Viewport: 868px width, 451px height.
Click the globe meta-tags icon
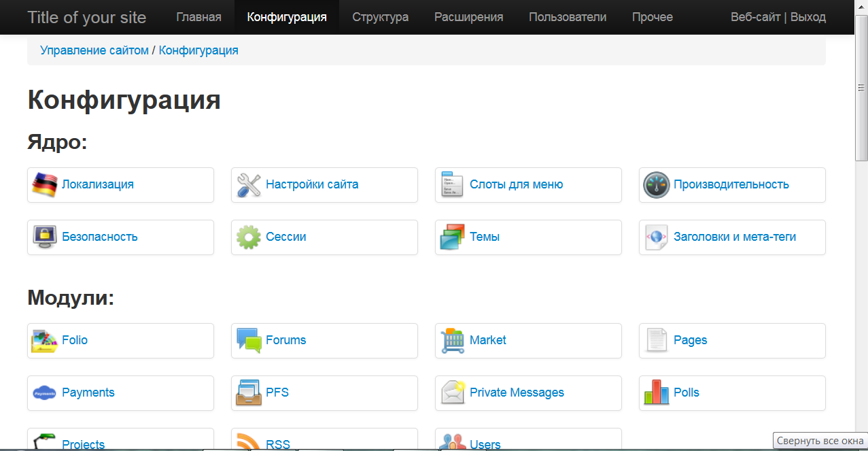[x=657, y=237]
